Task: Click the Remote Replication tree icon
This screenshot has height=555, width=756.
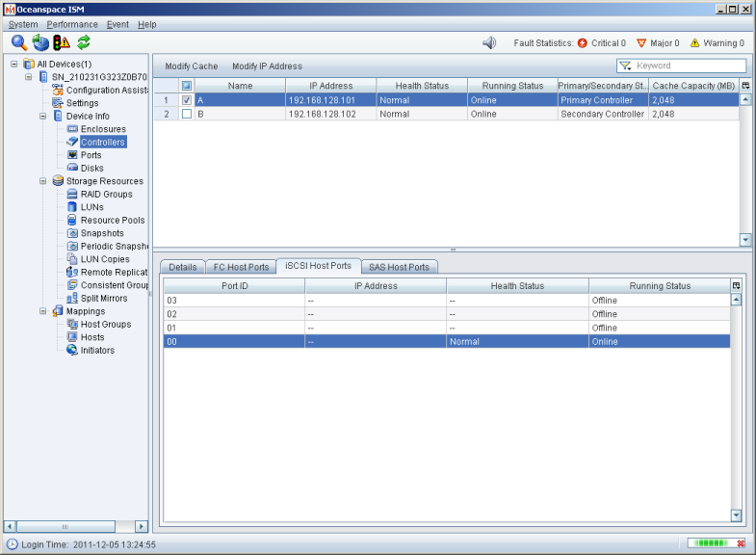Action: tap(72, 272)
